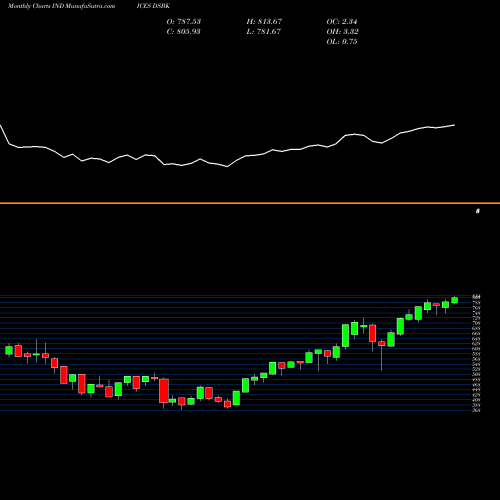500x500 pixels.
Task: Click the high value 'H: 813.67'
Action: (x=264, y=22)
